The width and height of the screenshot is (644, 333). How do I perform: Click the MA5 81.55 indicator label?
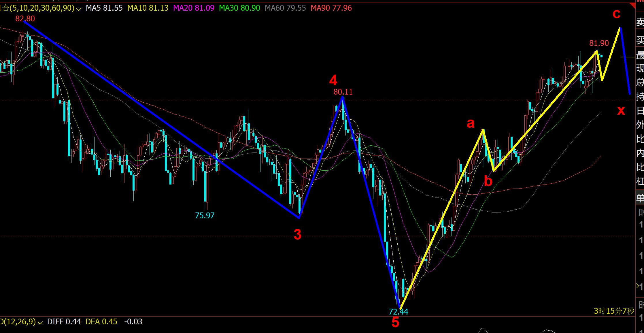(x=104, y=8)
